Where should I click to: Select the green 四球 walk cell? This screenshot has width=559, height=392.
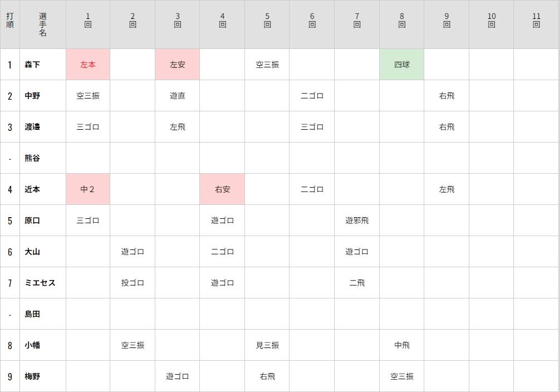(x=402, y=65)
